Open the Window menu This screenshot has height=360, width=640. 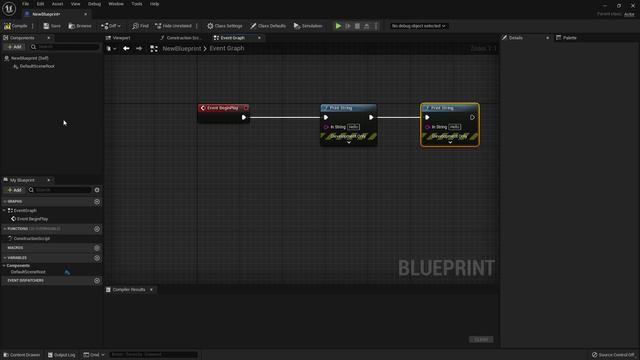pyautogui.click(x=116, y=4)
